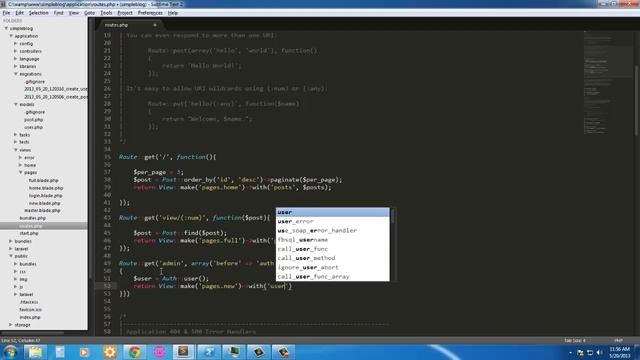Open user.php in the sidebar
This screenshot has height=360, width=640.
coord(33,127)
